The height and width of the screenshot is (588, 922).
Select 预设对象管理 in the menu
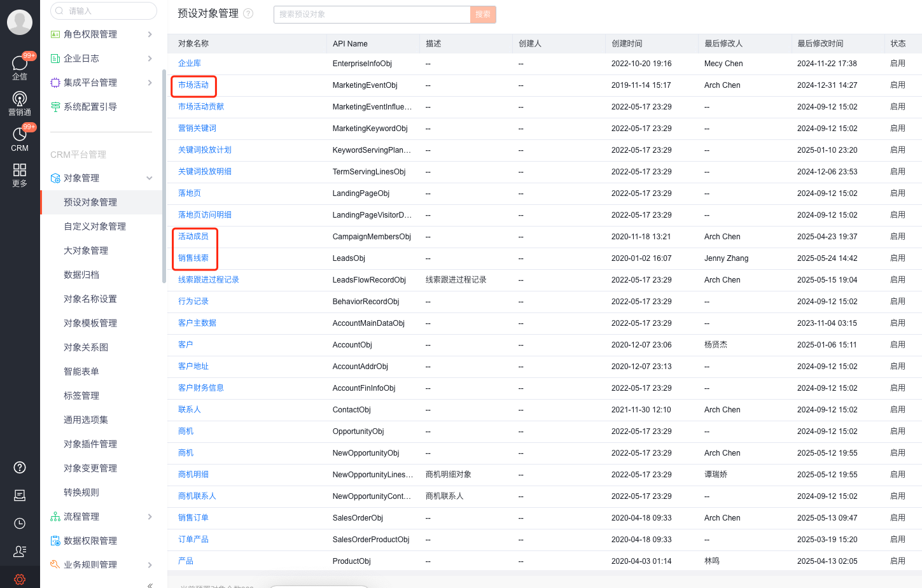coord(102,202)
